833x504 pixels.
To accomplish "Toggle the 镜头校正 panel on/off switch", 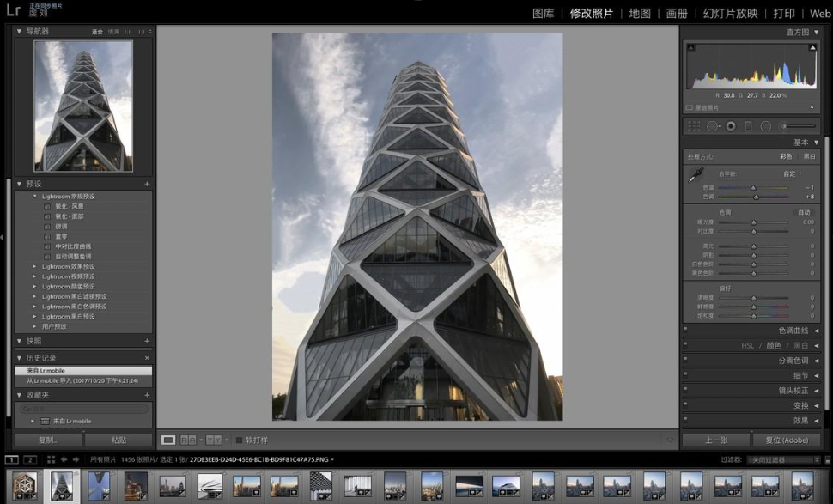I will pyautogui.click(x=685, y=389).
